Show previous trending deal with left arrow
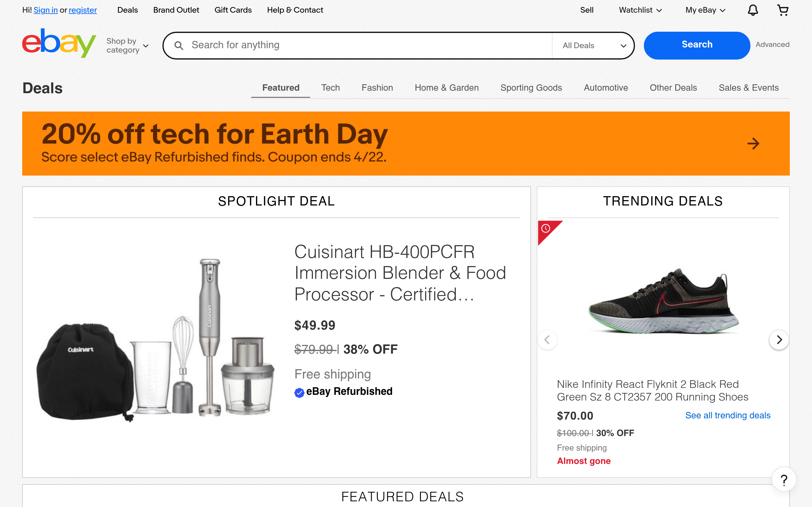The height and width of the screenshot is (507, 812). (x=547, y=340)
